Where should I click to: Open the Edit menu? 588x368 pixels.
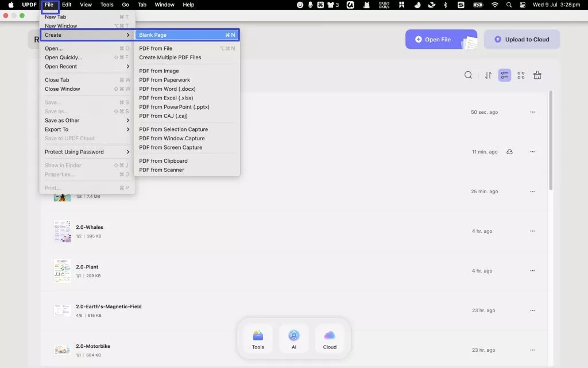click(67, 5)
